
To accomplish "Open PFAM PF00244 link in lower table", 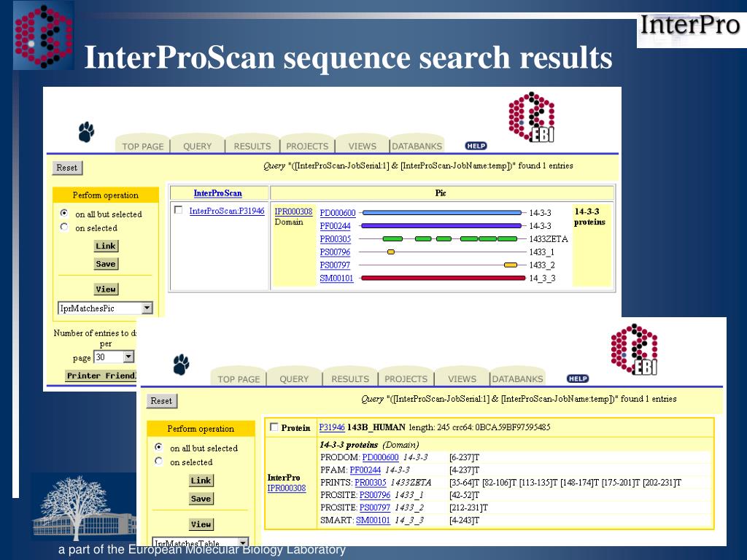I will pos(365,470).
